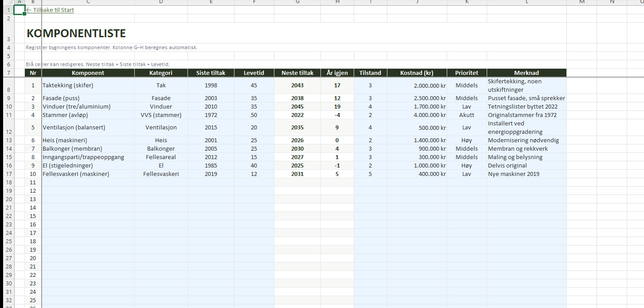This screenshot has width=644, height=308.
Task: Select row 11 header
Action: (x=7, y=115)
